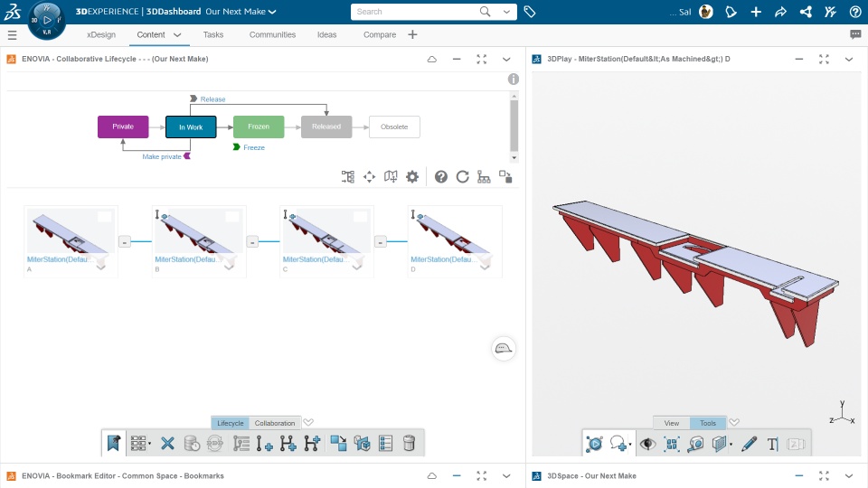The image size is (868, 488).
Task: Switch to the Ideas tab
Action: click(326, 35)
